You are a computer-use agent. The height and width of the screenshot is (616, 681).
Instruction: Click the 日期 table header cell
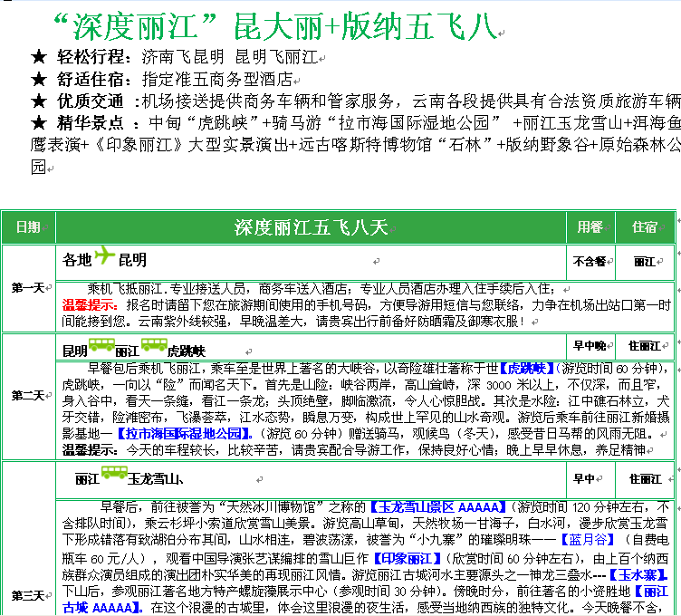point(28,226)
